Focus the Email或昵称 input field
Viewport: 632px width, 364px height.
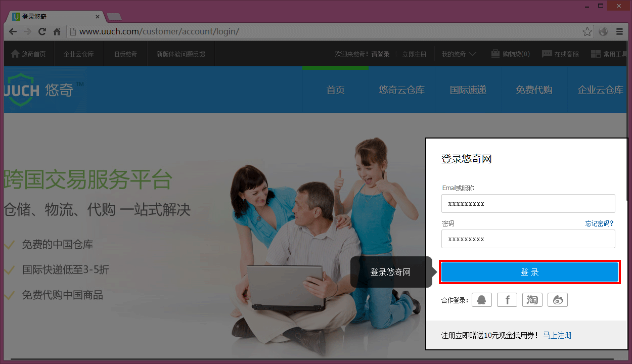pyautogui.click(x=528, y=203)
